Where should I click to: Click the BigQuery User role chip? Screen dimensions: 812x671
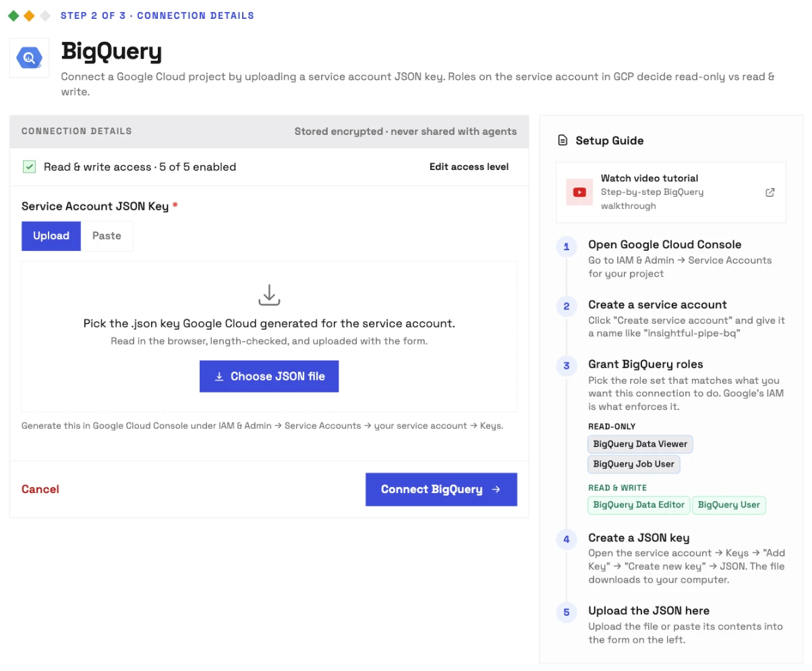pyautogui.click(x=729, y=505)
